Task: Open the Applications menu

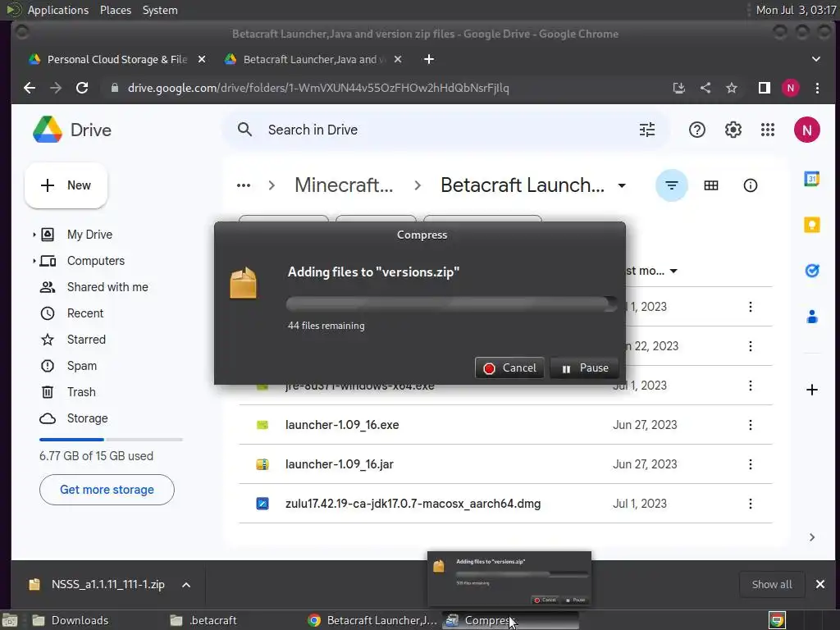Action: click(x=58, y=10)
